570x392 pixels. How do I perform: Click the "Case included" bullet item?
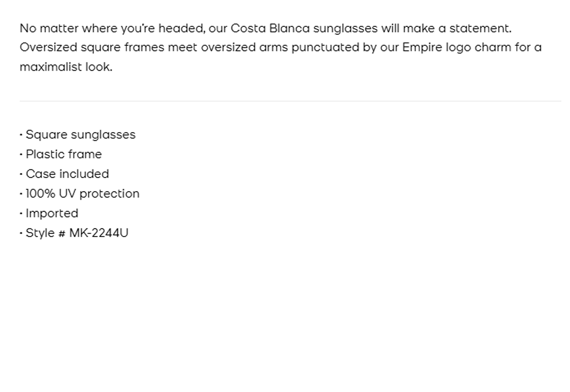click(67, 174)
